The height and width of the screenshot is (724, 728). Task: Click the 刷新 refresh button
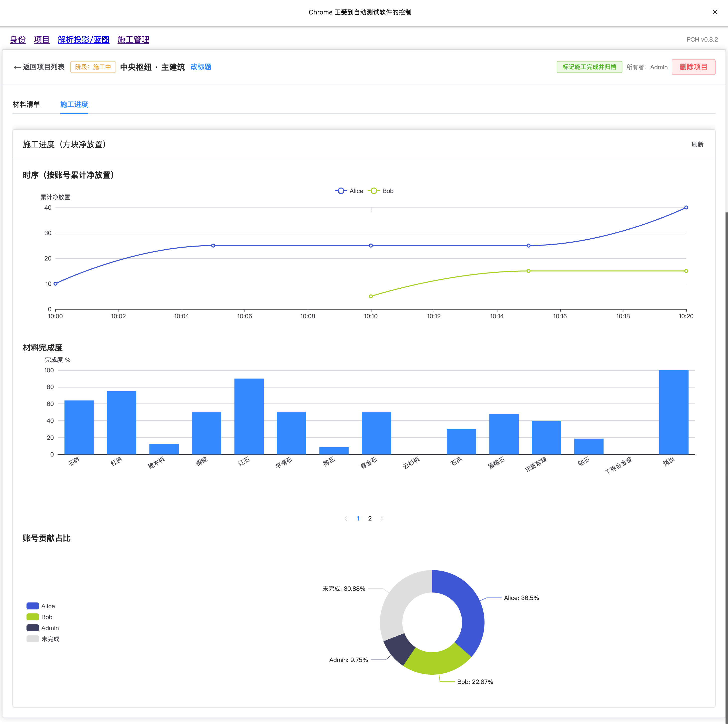[x=697, y=144]
